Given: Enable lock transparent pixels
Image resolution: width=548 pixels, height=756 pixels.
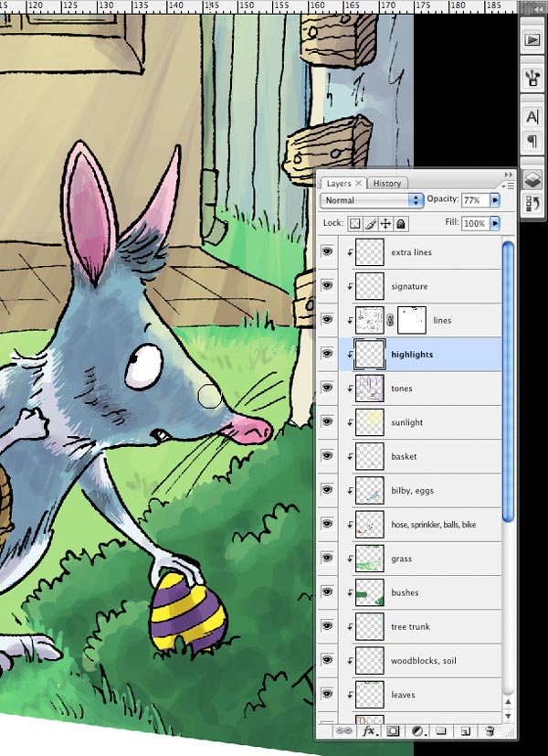Looking at the screenshot, I should [356, 223].
